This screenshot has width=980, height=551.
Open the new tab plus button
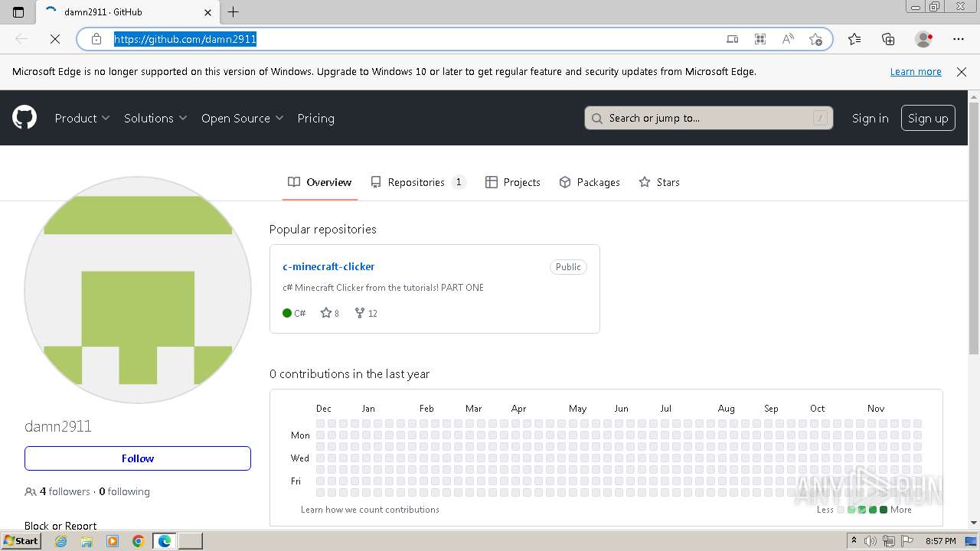click(x=234, y=12)
